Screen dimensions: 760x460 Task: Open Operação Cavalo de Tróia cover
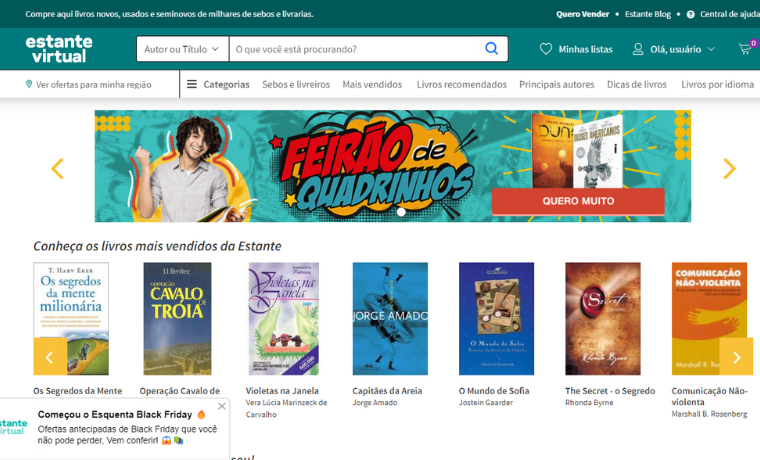click(177, 318)
